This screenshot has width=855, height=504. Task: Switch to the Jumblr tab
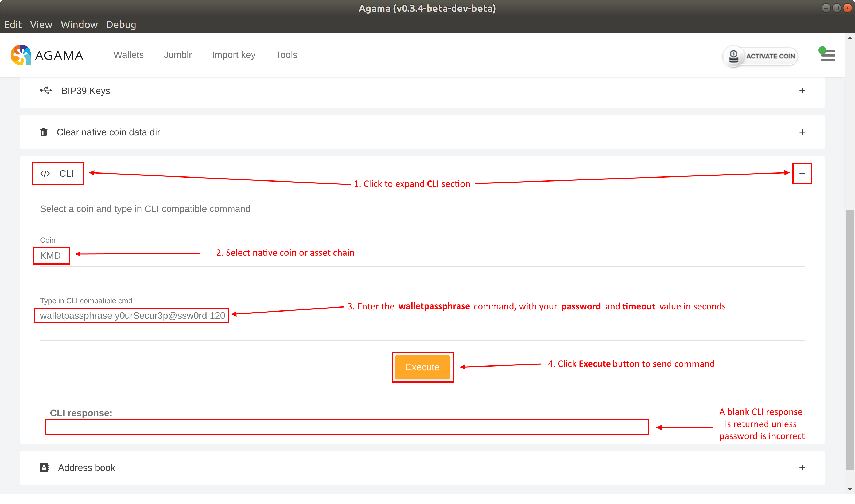pyautogui.click(x=178, y=55)
